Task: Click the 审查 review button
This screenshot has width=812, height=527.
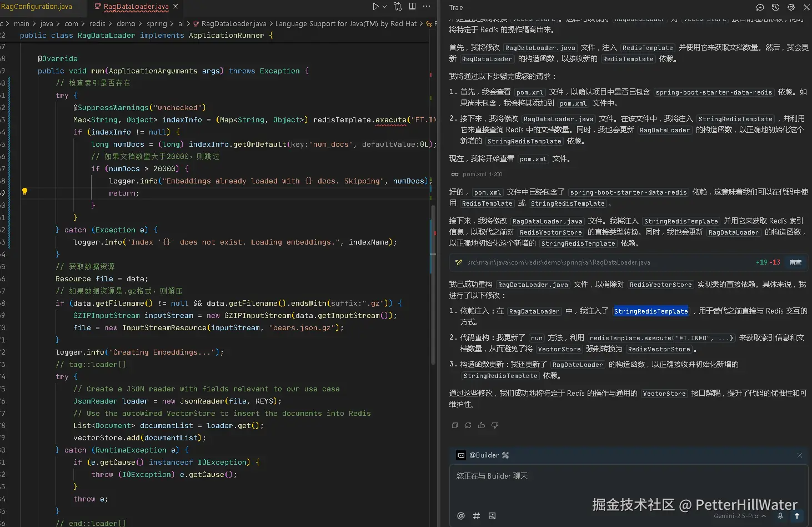Action: pyautogui.click(x=796, y=262)
